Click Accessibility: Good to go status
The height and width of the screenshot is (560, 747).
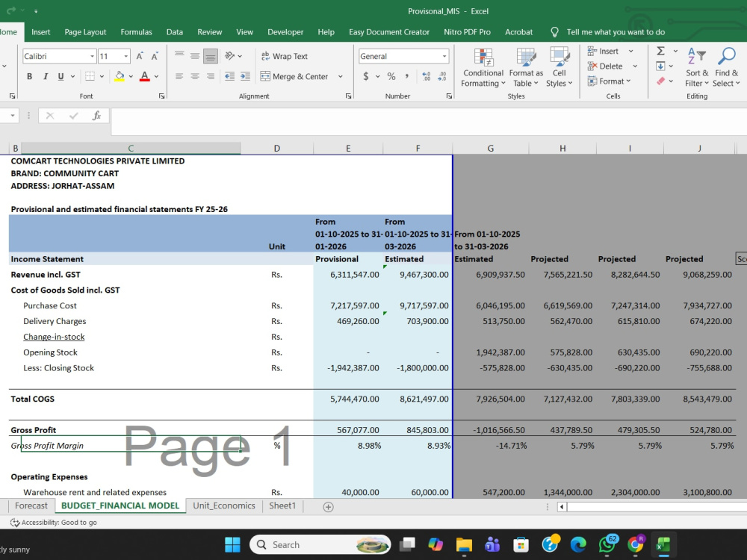pos(54,523)
